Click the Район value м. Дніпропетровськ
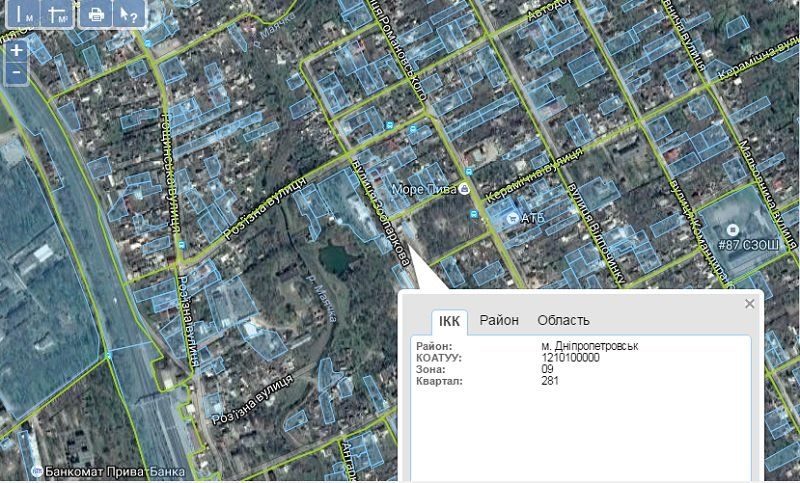The image size is (800, 483). coord(589,346)
